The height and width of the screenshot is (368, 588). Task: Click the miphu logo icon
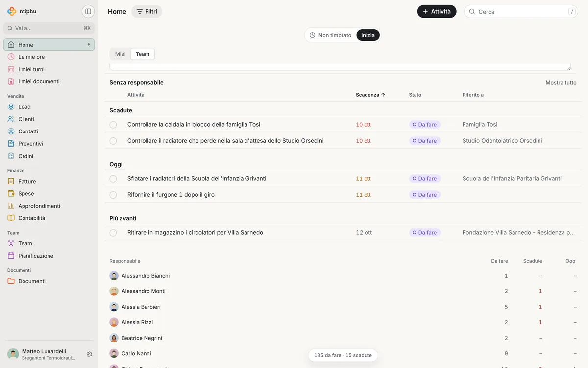pos(12,11)
